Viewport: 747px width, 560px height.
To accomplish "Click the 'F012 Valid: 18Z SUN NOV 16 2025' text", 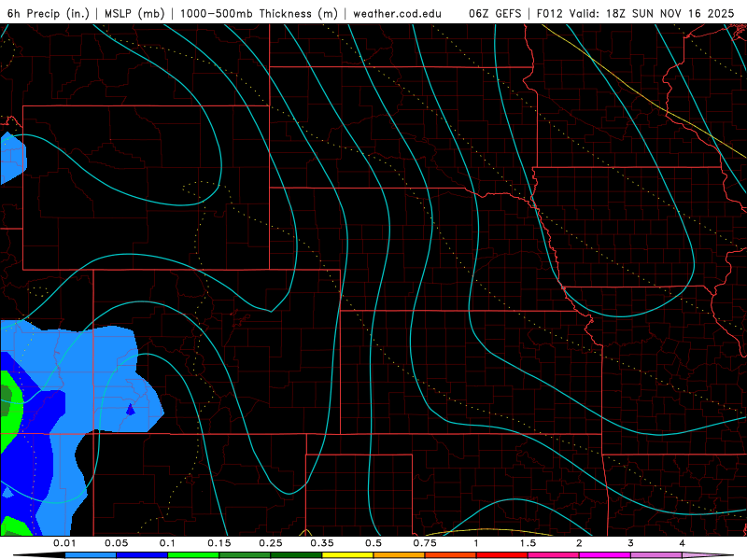I will 636,13.
